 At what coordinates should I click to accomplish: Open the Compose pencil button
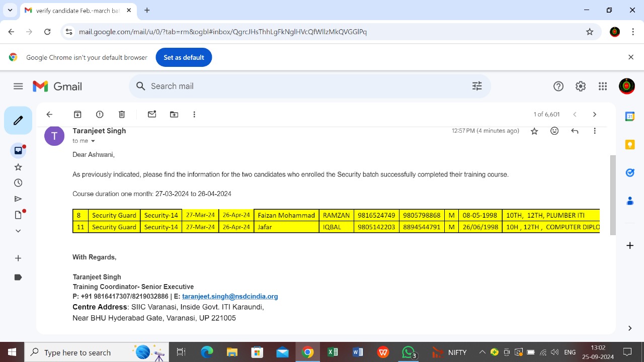[18, 121]
